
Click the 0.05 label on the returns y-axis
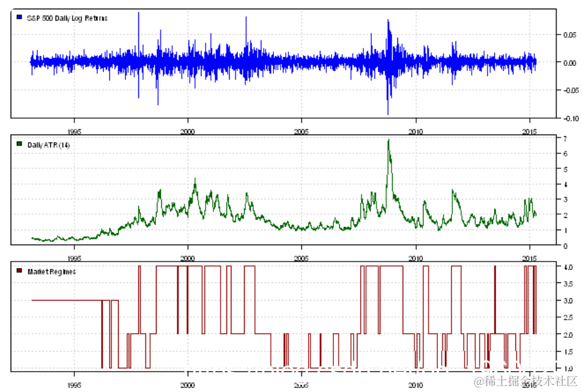[x=570, y=35]
